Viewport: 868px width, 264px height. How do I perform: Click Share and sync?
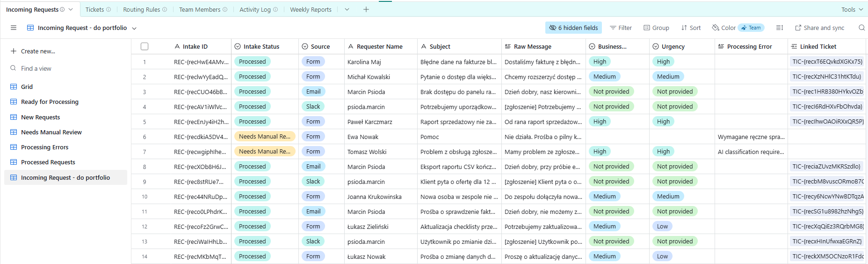pyautogui.click(x=819, y=28)
